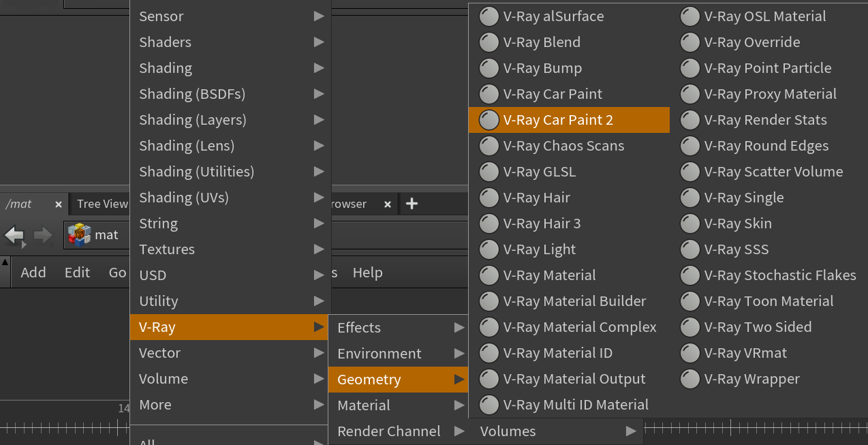
Task: Click the V-Ray Light sphere icon
Action: [489, 249]
